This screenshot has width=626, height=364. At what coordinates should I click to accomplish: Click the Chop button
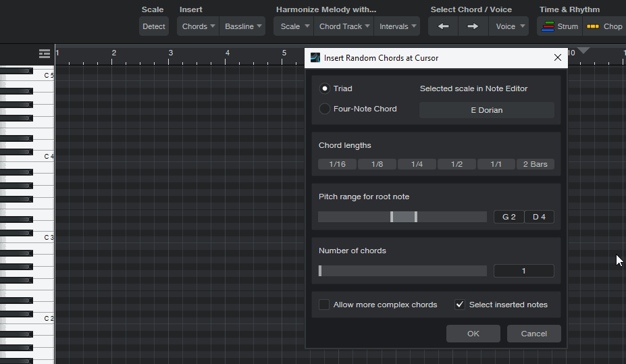pyautogui.click(x=604, y=26)
